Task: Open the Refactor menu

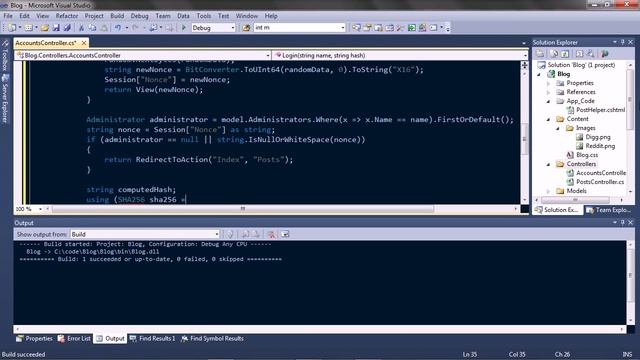Action: tap(67, 16)
